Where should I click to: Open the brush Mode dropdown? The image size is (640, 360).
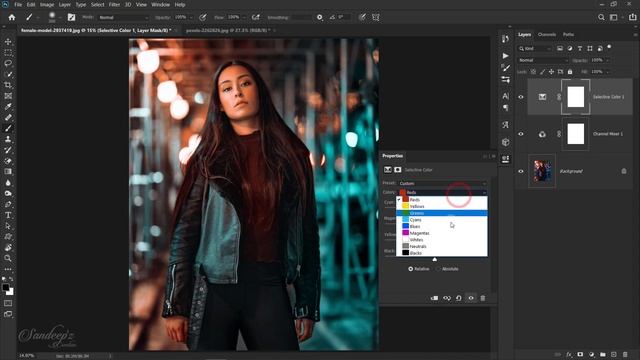click(123, 18)
